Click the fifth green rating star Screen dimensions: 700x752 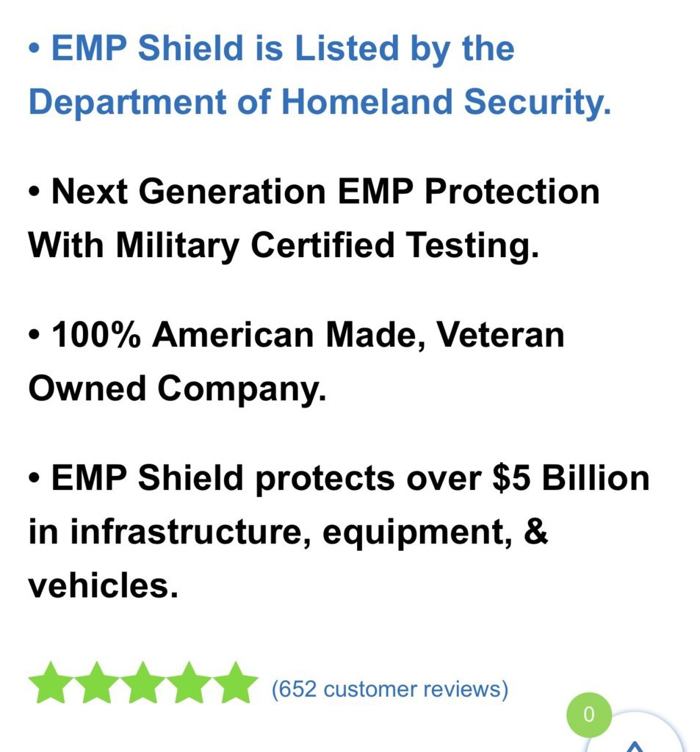tap(236, 683)
